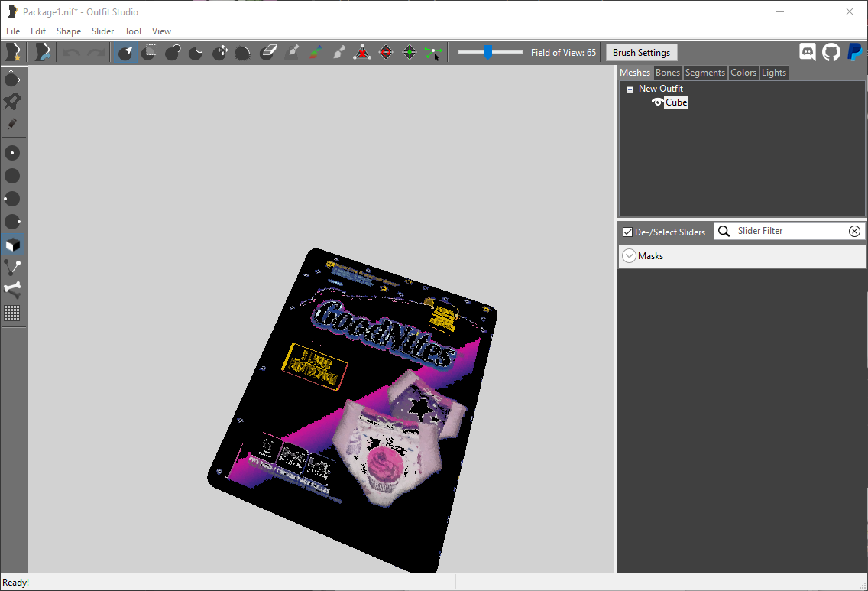Viewport: 868px width, 591px height.
Task: Click the Undo arrow in toolbar
Action: click(x=71, y=53)
